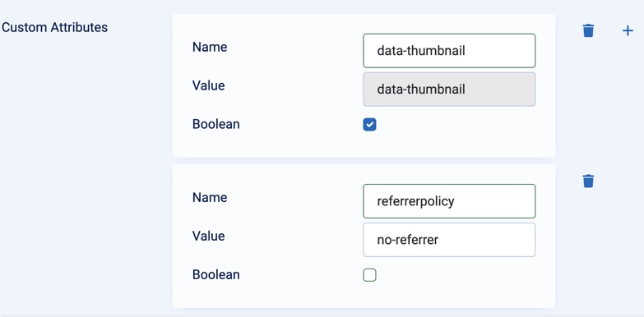This screenshot has width=644, height=317.
Task: Enable the Boolean checkbox for referrerpolicy
Action: (x=369, y=275)
